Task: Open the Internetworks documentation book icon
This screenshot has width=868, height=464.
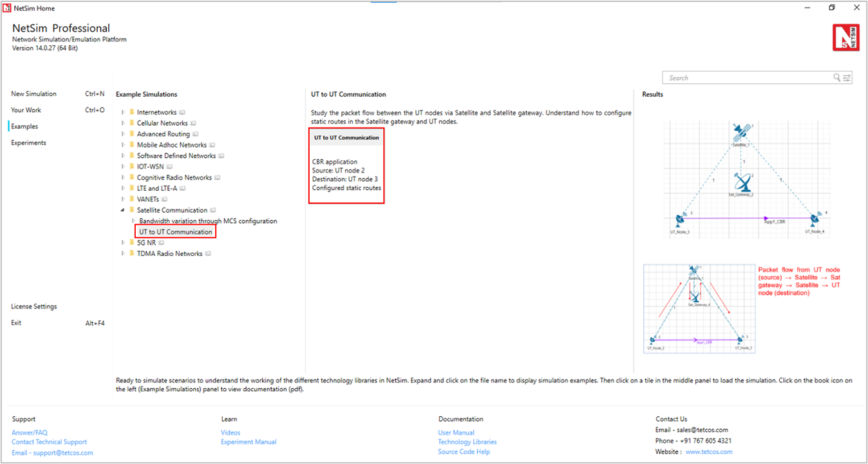Action: [182, 113]
